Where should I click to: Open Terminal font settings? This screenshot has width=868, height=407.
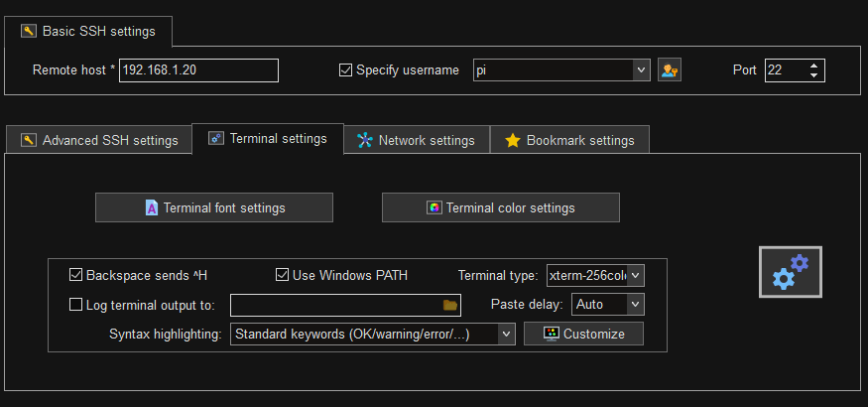point(214,207)
